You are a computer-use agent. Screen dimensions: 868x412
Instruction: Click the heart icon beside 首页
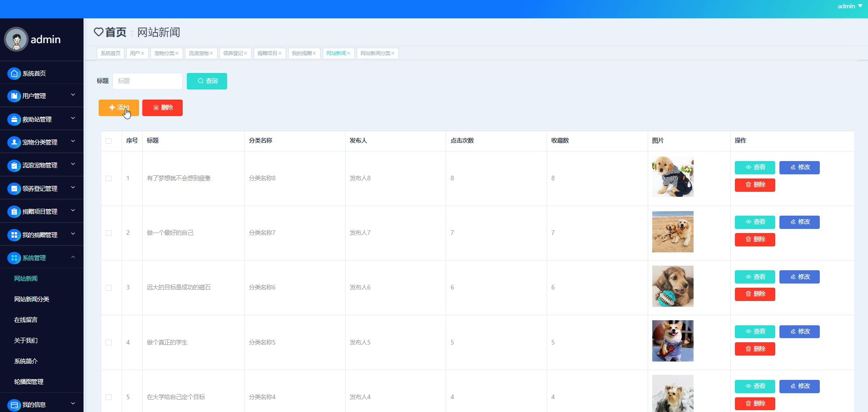[98, 32]
